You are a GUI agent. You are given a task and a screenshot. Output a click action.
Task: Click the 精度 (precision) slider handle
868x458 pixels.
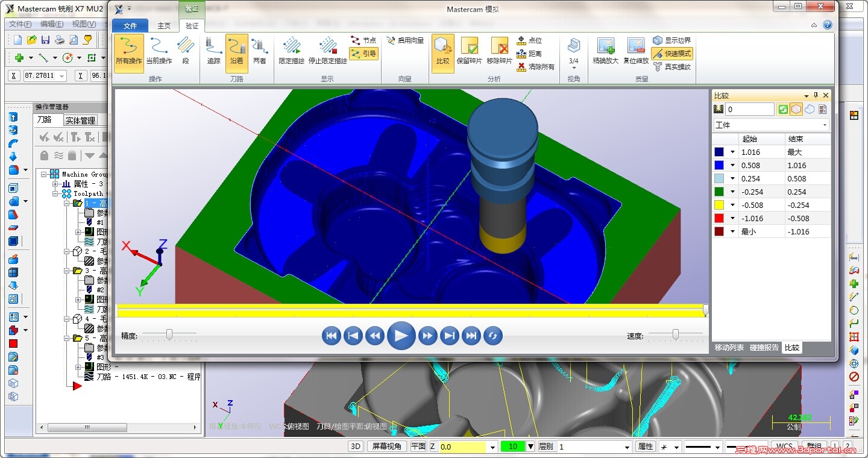(x=169, y=334)
